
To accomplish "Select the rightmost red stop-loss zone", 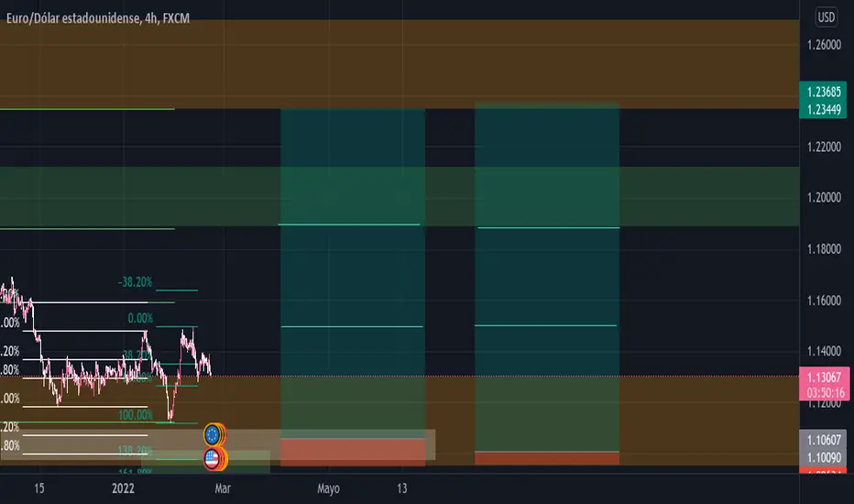I will pyautogui.click(x=547, y=457).
